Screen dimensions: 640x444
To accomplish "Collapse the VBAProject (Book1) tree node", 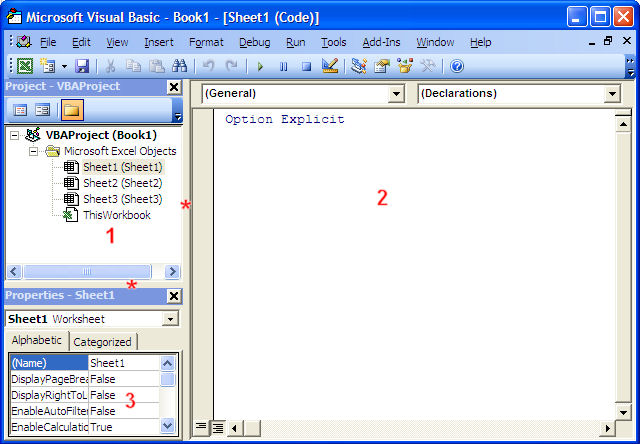I will 14,135.
